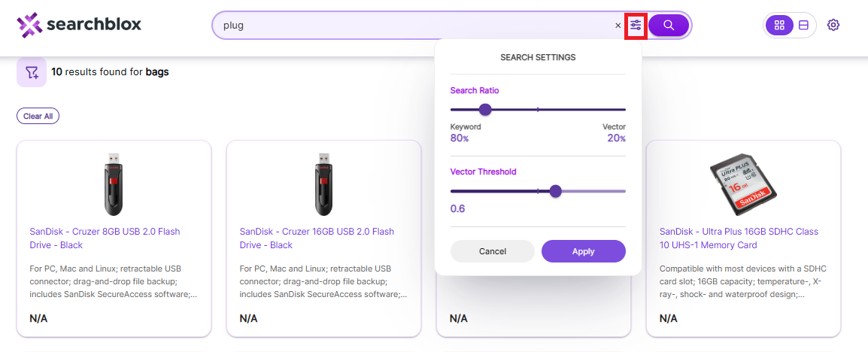Open the search settings sliders icon
This screenshot has width=868, height=352.
(636, 26)
